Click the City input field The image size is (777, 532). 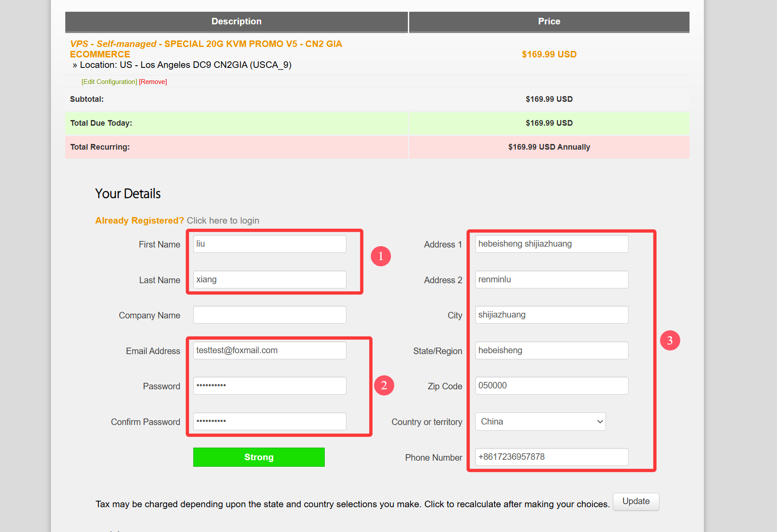[552, 315]
